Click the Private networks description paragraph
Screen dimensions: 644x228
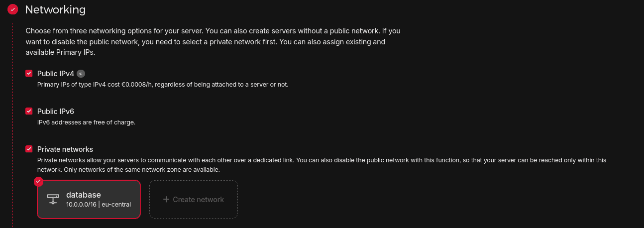322,165
